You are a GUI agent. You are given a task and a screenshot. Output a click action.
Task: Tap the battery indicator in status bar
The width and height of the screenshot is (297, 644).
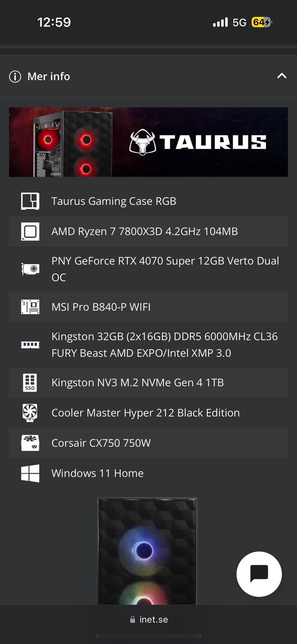(x=261, y=22)
